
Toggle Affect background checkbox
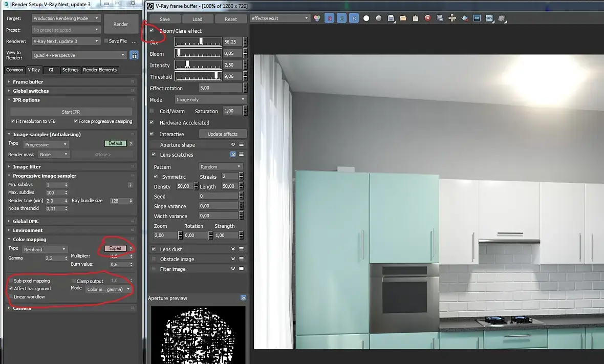tap(11, 289)
